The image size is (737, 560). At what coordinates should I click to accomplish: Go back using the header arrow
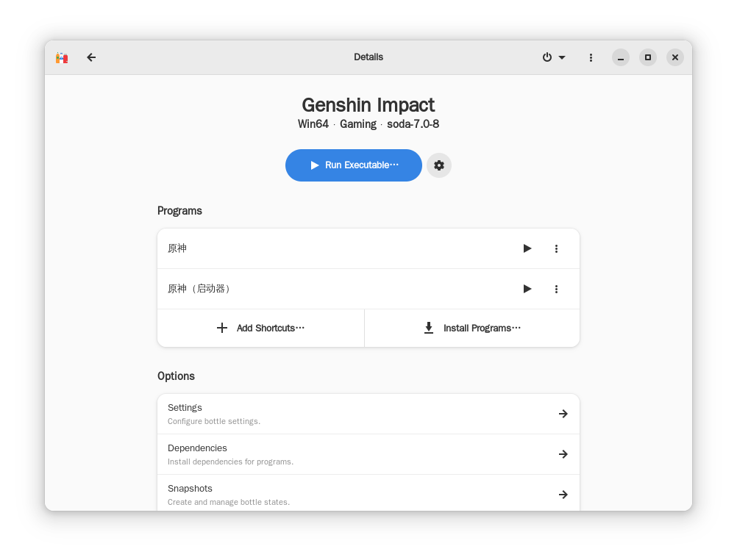(x=91, y=57)
